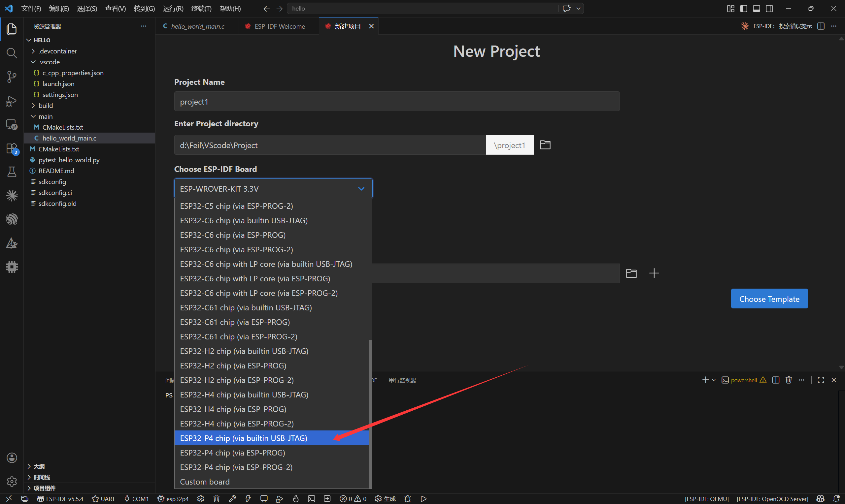The height and width of the screenshot is (504, 845).
Task: Open Extensions view with badge 2
Action: point(12,148)
